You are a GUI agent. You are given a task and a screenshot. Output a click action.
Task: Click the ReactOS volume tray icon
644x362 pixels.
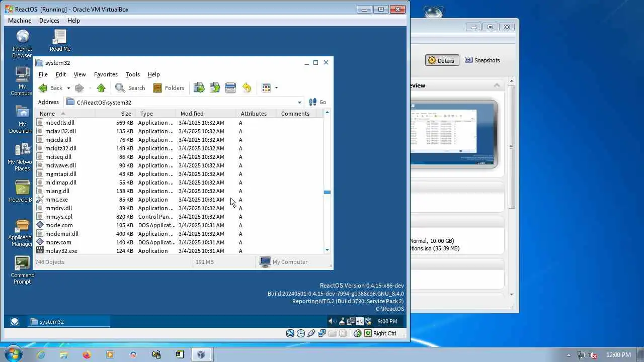pos(332,321)
